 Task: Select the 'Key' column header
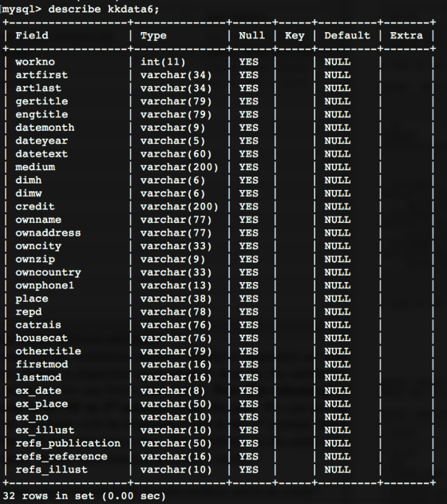point(295,35)
